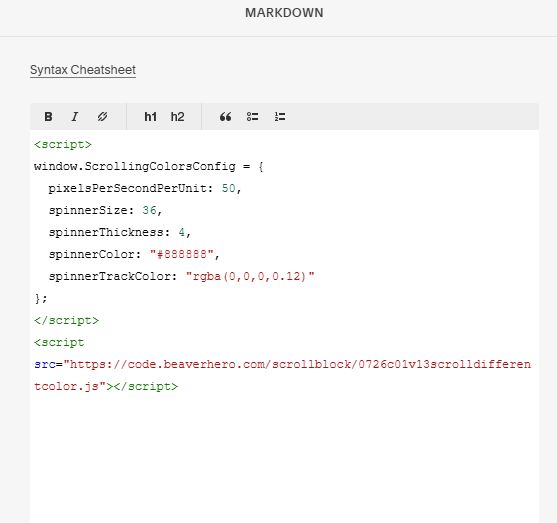Apply bold formatting with B icon
The image size is (557, 523).
pyautogui.click(x=48, y=117)
